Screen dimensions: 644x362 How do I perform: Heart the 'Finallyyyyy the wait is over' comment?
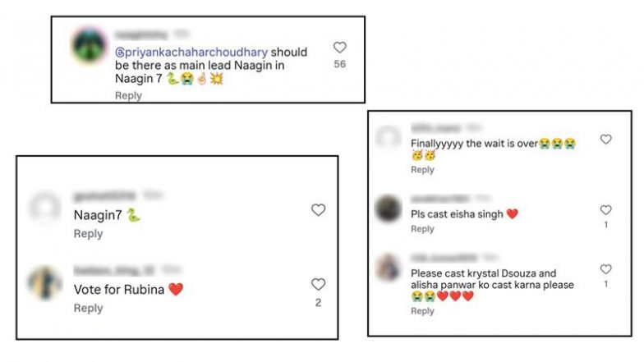606,140
